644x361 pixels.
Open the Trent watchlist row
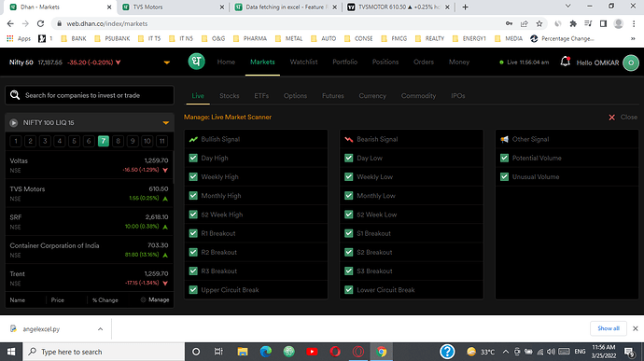tap(89, 278)
